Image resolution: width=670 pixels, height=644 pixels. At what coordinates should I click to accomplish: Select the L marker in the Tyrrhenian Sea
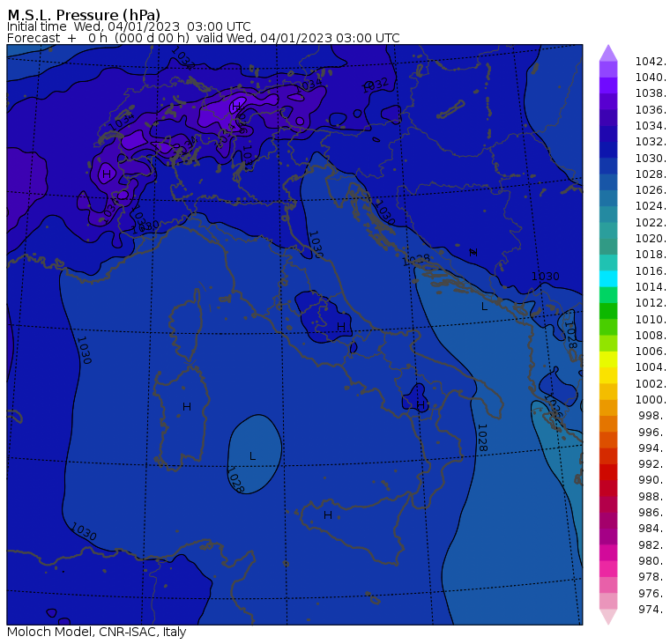252,456
